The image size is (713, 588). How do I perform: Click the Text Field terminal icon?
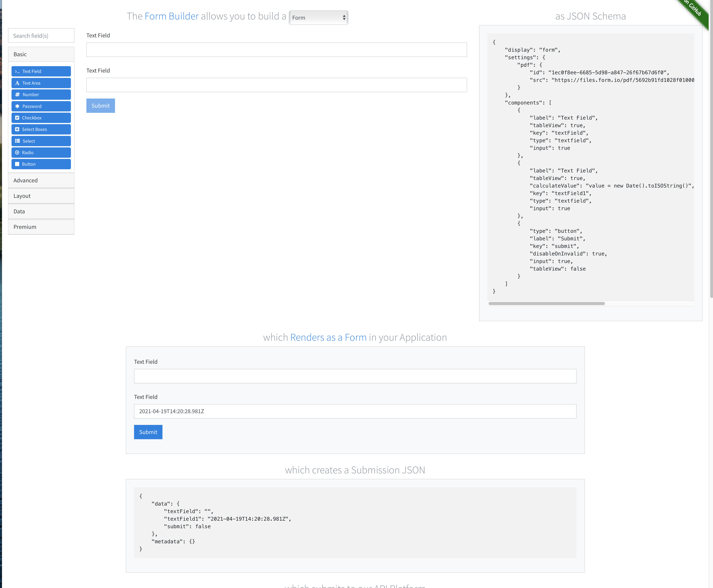coord(17,72)
